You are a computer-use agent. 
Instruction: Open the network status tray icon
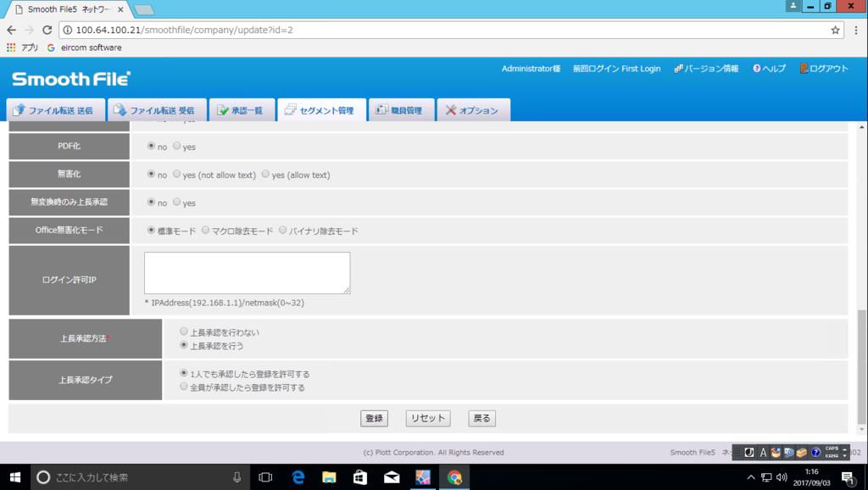(766, 477)
